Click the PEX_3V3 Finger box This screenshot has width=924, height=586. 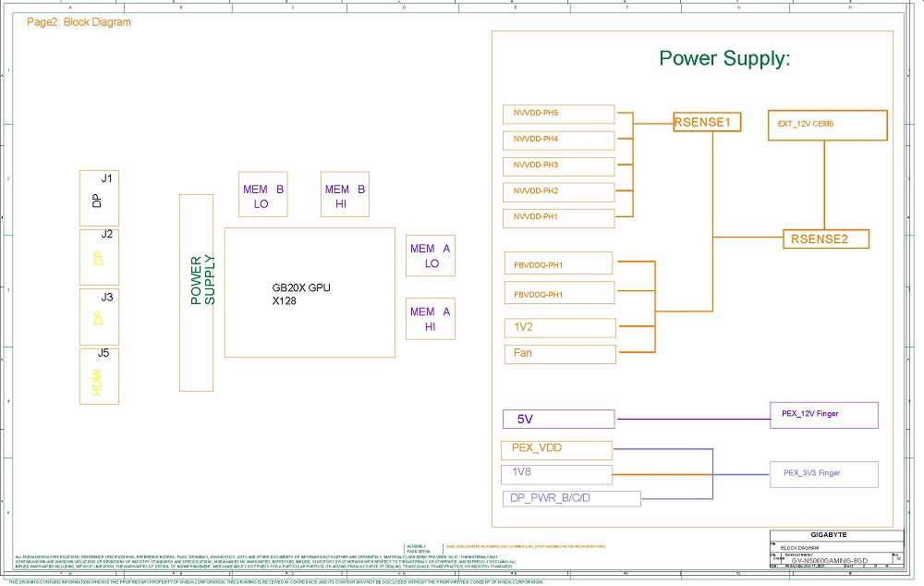823,474
